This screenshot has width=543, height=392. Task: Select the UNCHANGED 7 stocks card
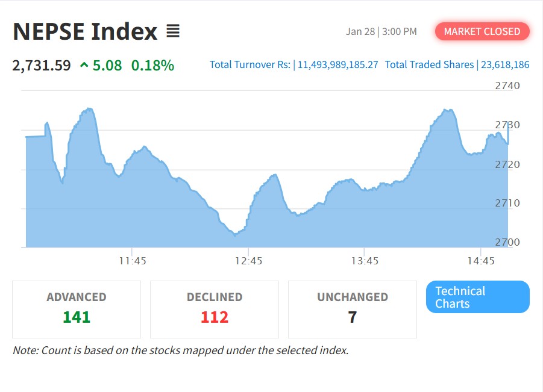[353, 309]
